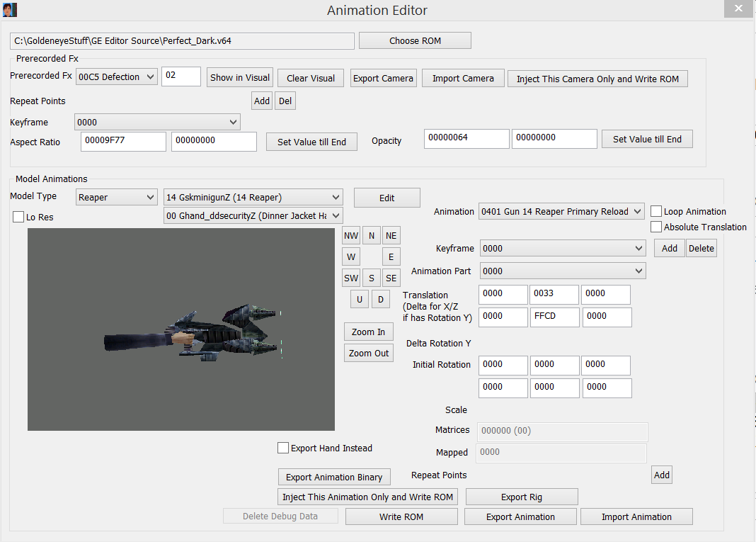Viewport: 756px width, 542px height.
Task: Click the Edit model button
Action: (387, 198)
